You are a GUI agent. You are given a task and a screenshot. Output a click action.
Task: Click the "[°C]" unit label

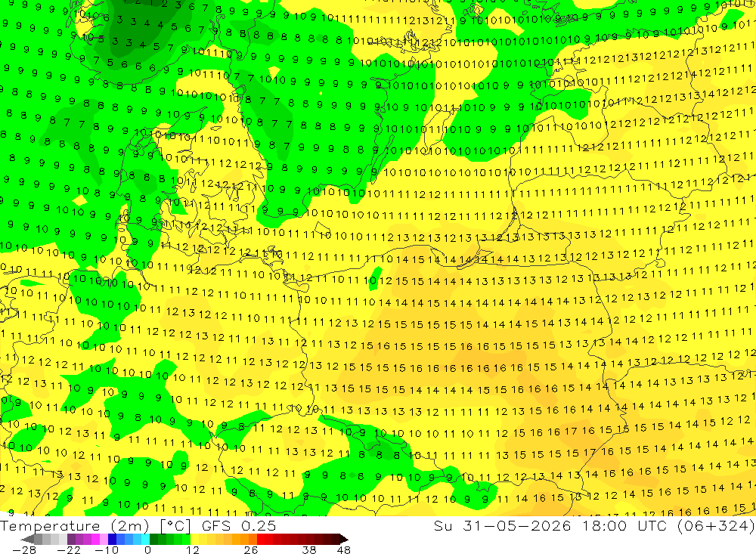pyautogui.click(x=175, y=526)
